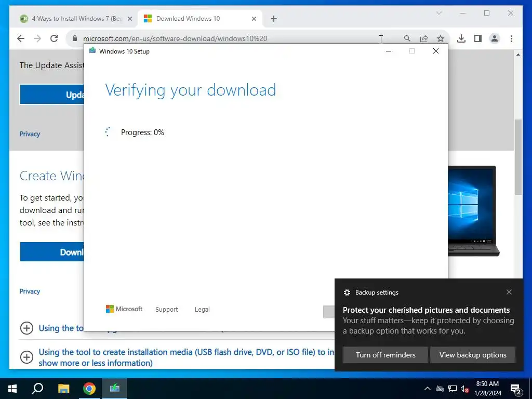Click Turn off reminders button
The height and width of the screenshot is (399, 532).
point(385,355)
